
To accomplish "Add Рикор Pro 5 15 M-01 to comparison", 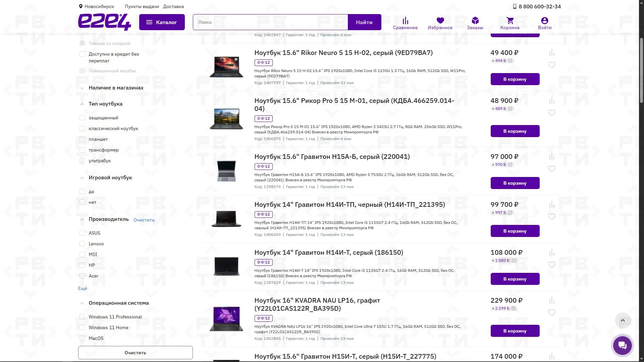I will click(552, 101).
